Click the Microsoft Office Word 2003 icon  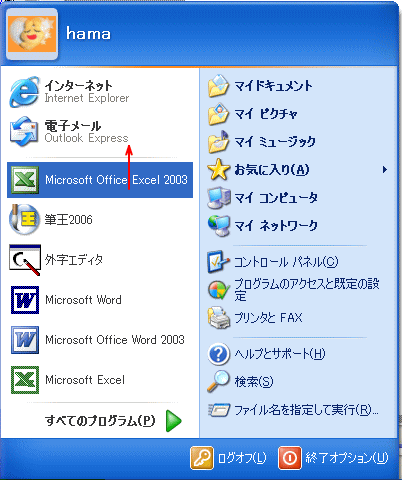point(25,340)
